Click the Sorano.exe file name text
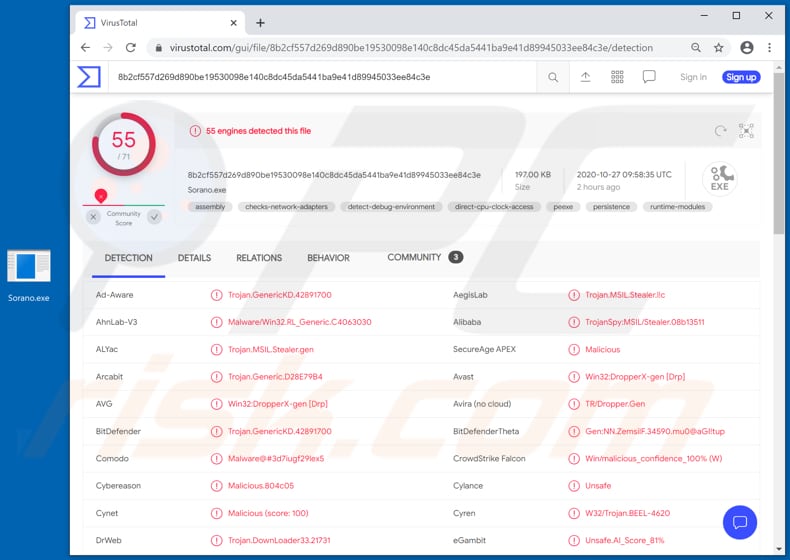790x560 pixels. pyautogui.click(x=207, y=190)
